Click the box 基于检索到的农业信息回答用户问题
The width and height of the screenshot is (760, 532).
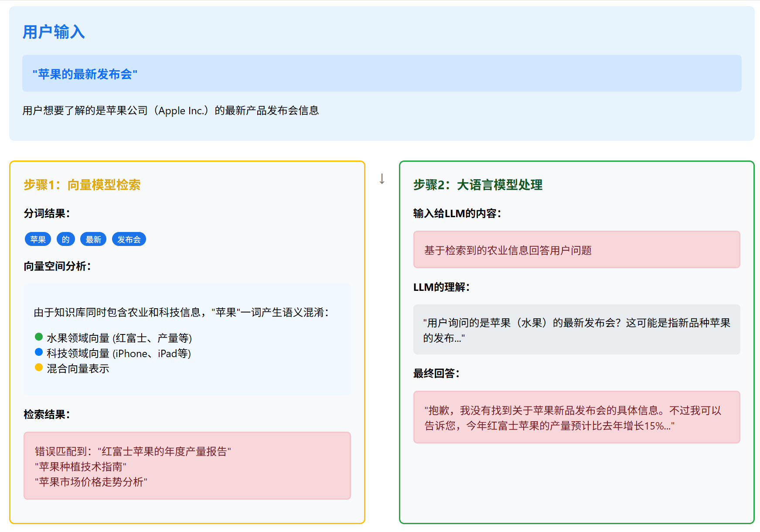577,249
